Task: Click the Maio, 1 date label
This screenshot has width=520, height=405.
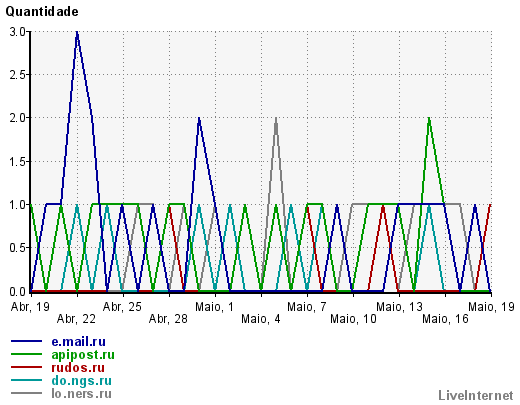Action: [215, 307]
